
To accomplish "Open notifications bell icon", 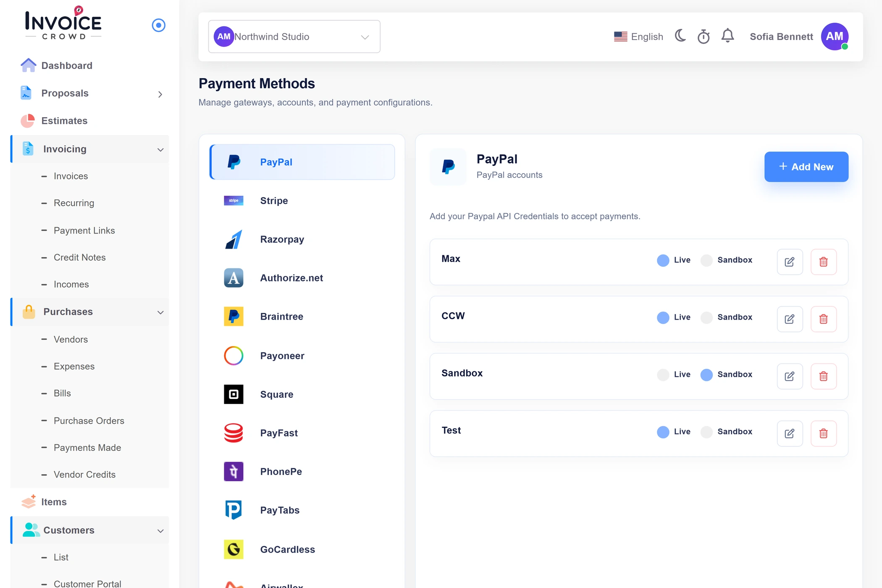I will click(727, 36).
